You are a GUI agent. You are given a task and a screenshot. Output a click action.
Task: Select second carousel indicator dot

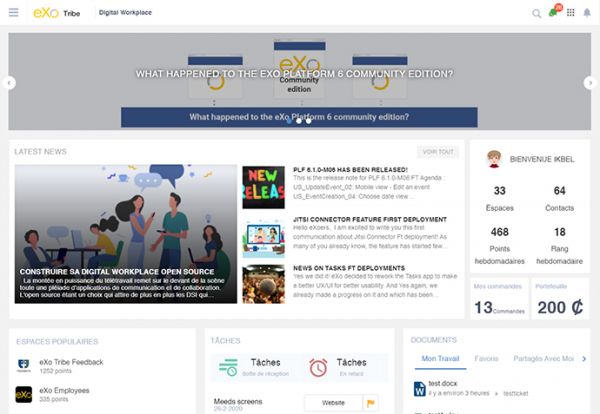(299, 121)
